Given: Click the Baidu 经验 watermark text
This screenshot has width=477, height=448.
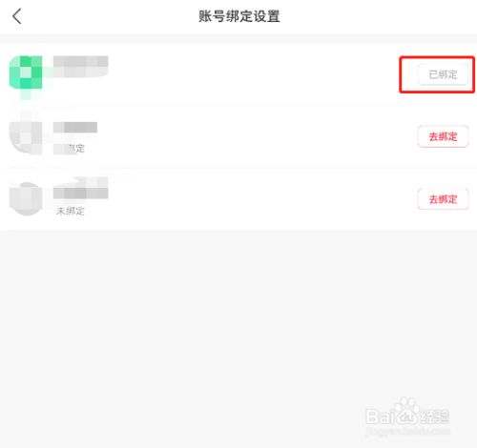Looking at the screenshot, I should coord(434,417).
